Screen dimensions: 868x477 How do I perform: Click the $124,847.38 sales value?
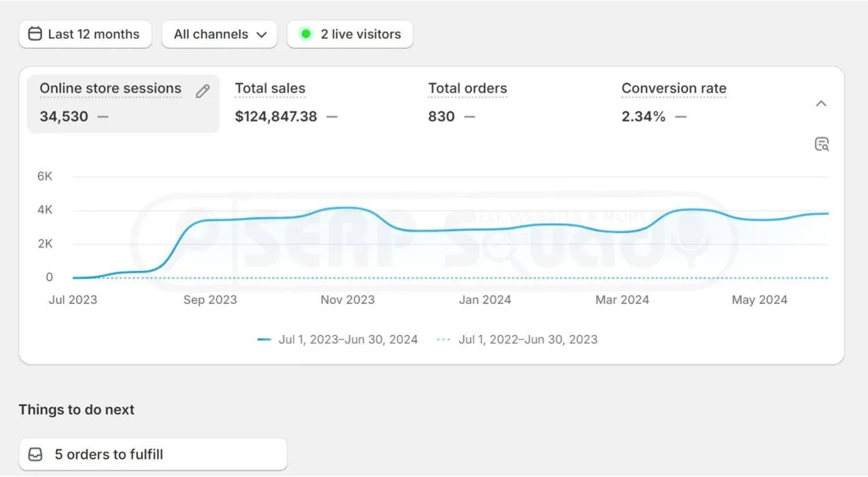[x=275, y=116]
